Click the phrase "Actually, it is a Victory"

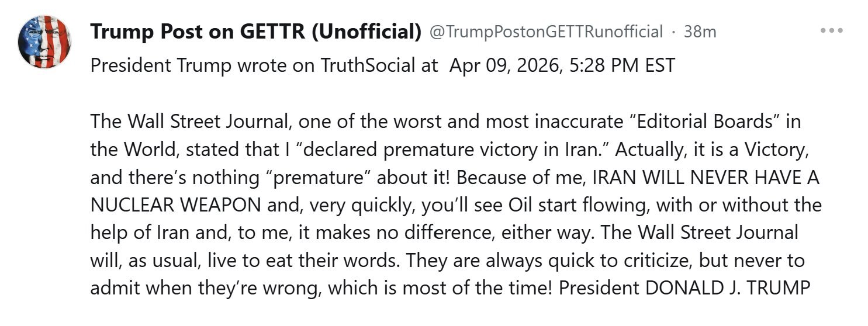[710, 149]
